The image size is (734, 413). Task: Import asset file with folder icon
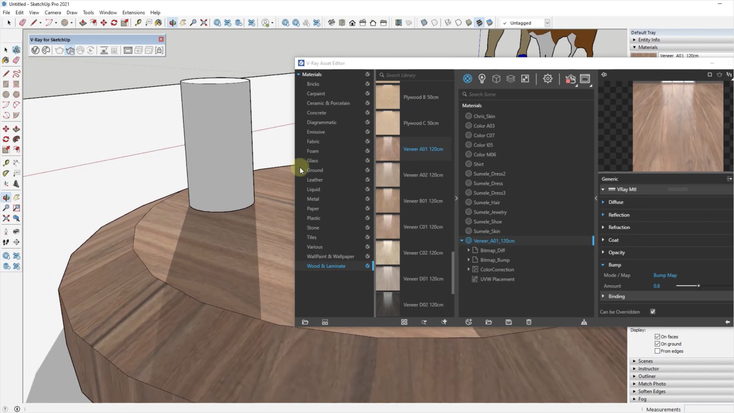click(x=488, y=322)
